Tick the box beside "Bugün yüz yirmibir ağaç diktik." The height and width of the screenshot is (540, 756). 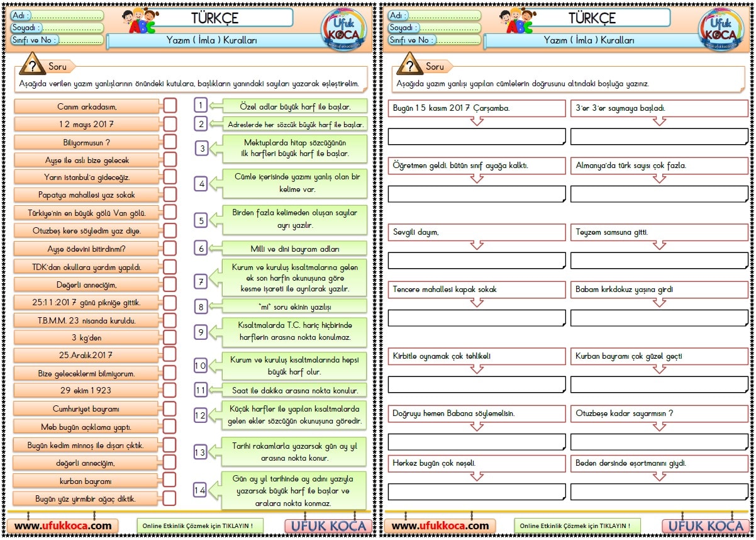coord(170,498)
